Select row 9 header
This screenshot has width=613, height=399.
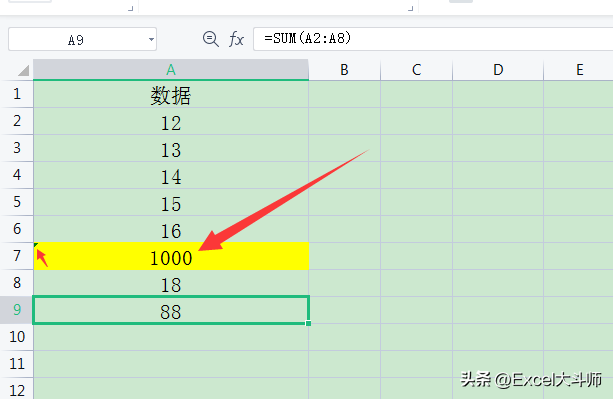17,310
